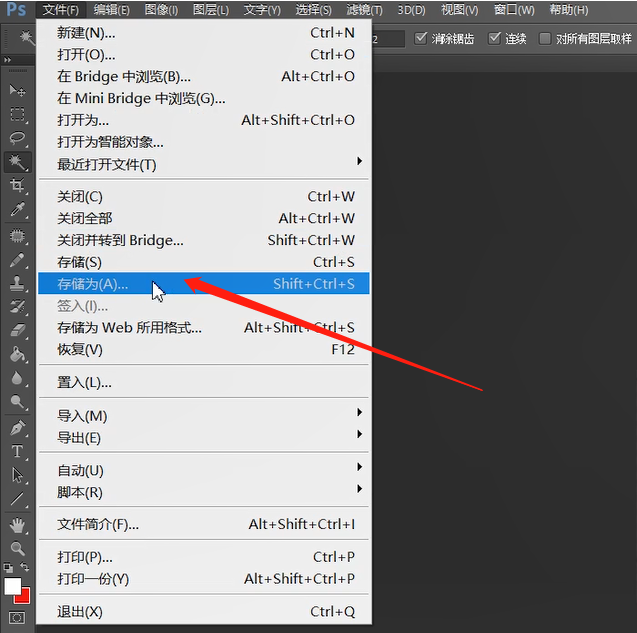Reset default foreground and background colors
This screenshot has height=633, width=637.
tap(8, 567)
